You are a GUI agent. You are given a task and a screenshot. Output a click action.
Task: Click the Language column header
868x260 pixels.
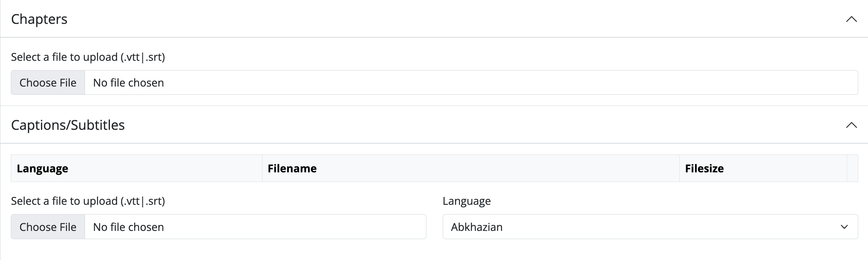tap(42, 169)
